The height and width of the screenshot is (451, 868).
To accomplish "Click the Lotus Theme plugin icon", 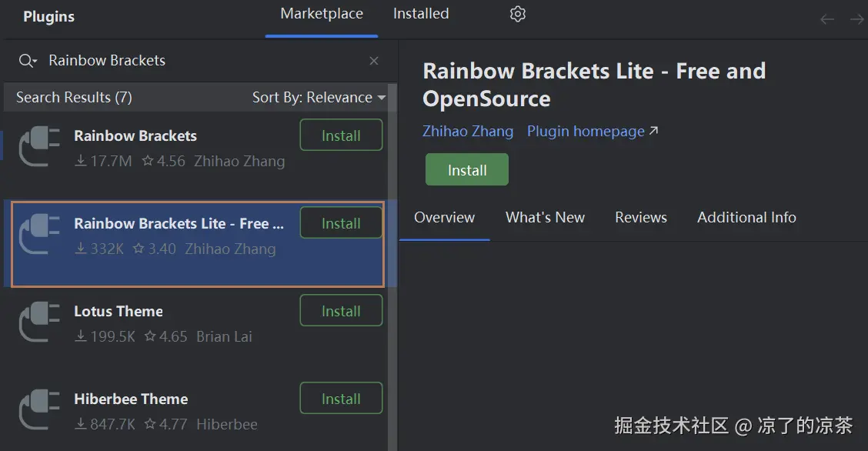I will coord(39,322).
